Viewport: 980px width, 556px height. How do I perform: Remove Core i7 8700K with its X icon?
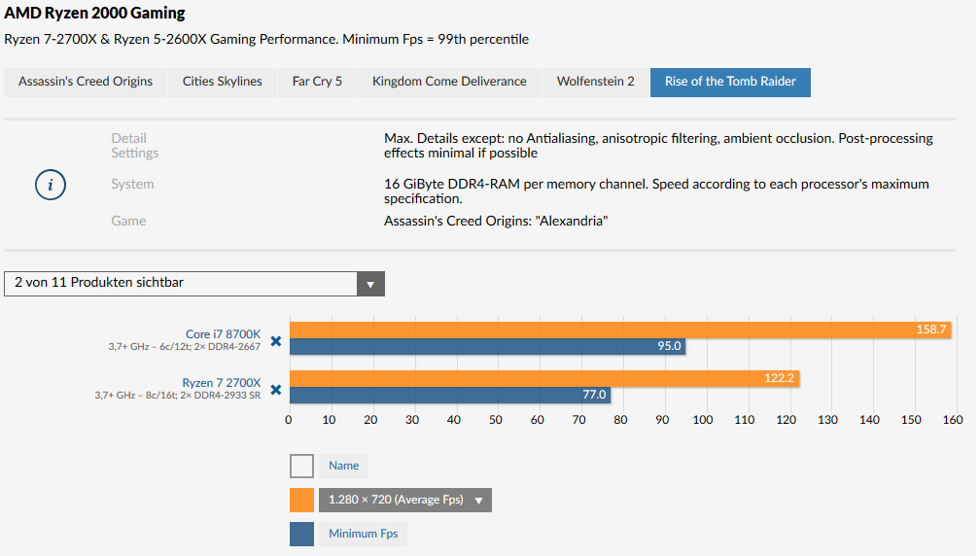(x=276, y=341)
